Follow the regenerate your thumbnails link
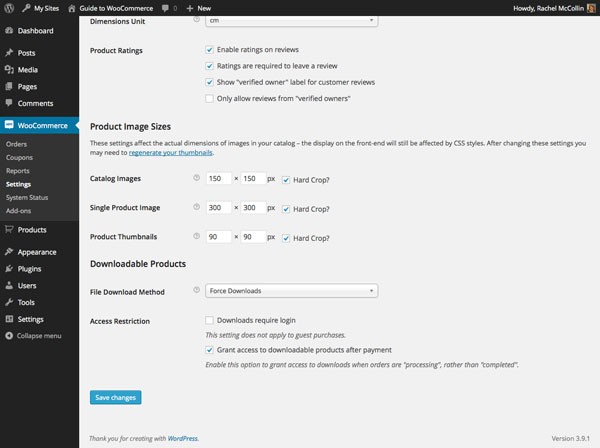Viewport: 600px width, 448px height. point(171,153)
